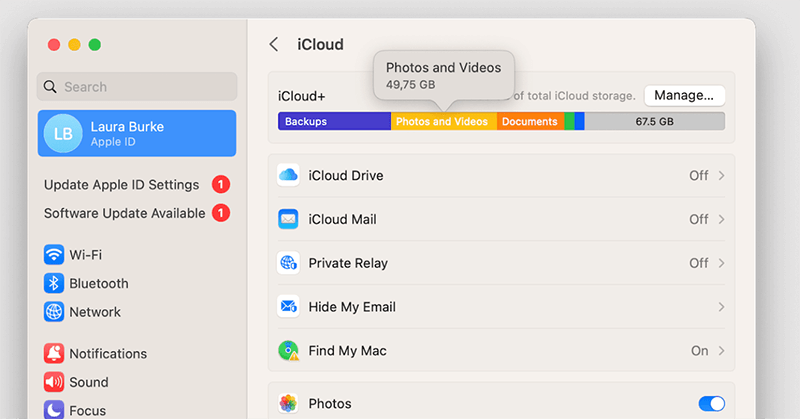Image resolution: width=800 pixels, height=419 pixels.
Task: Click the iCloud+ label
Action: [x=302, y=96]
